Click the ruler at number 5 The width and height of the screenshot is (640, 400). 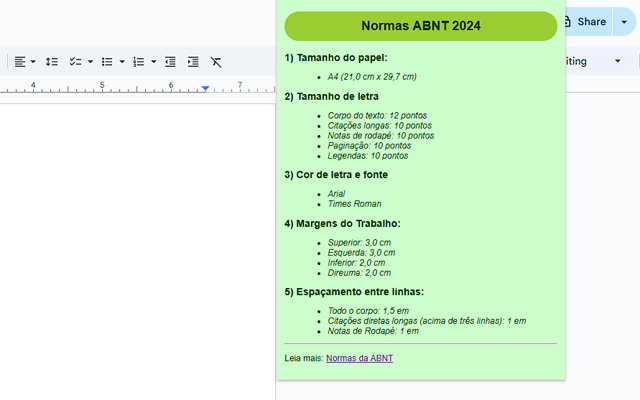pyautogui.click(x=102, y=85)
